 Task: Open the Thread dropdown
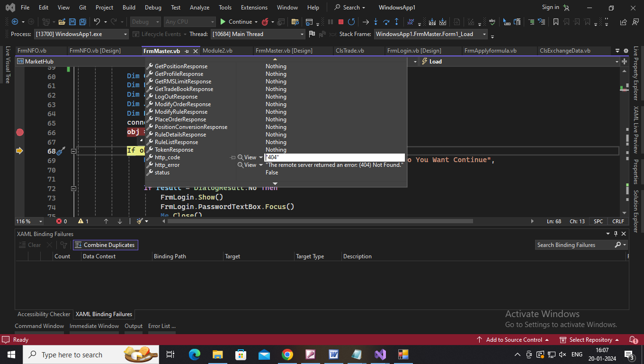click(302, 34)
